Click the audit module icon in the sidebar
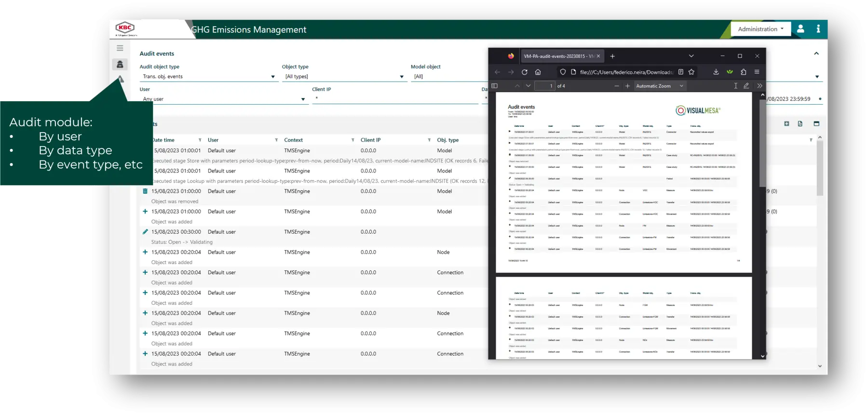 click(120, 64)
